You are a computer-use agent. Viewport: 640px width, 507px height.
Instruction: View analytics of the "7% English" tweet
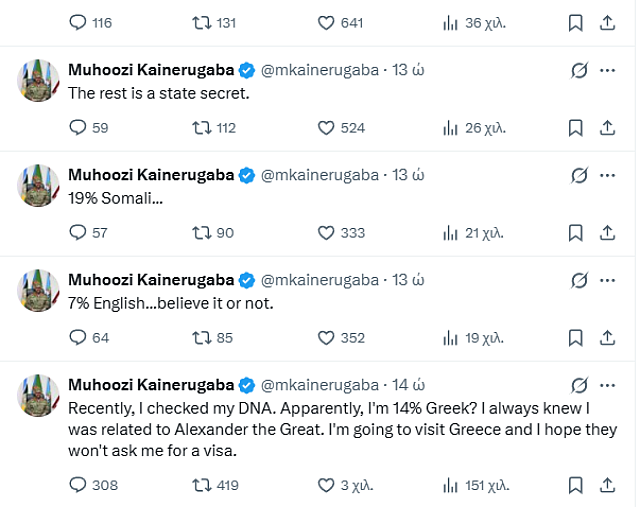point(451,338)
